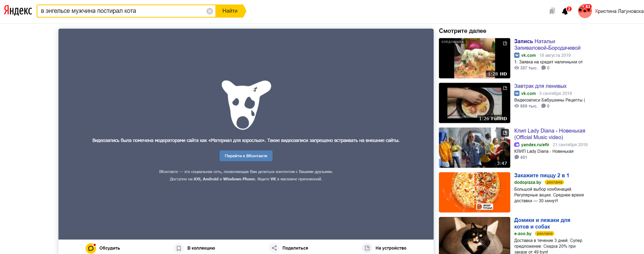Click save icon on 1:28 HD thumbnail
The height and width of the screenshot is (254, 644).
click(505, 43)
